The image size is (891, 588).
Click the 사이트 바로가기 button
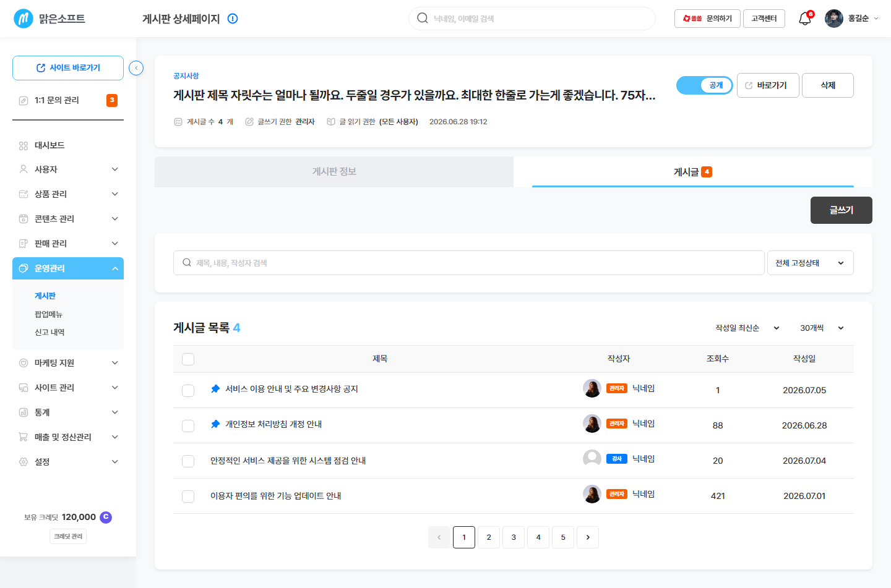[68, 68]
